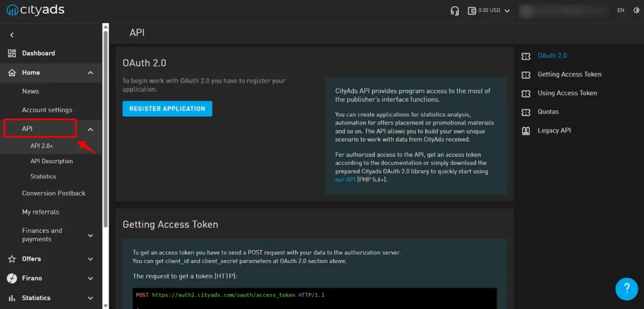Jump to Legacy API anchor link
The height and width of the screenshot is (309, 644).
click(x=554, y=131)
